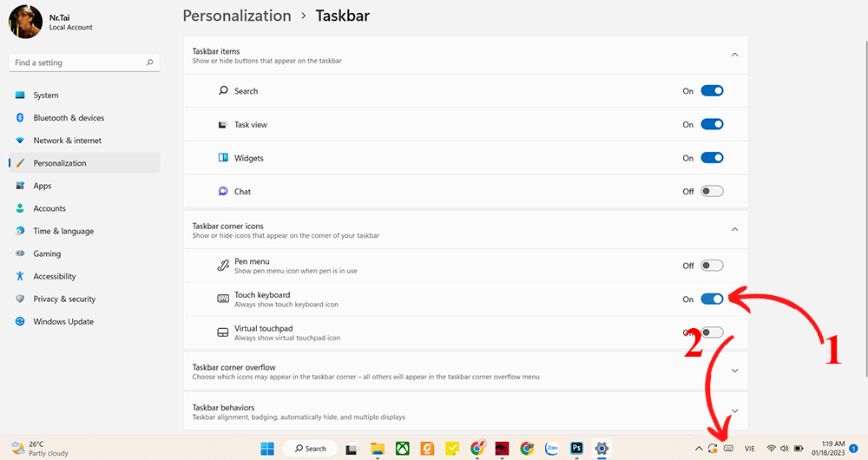The height and width of the screenshot is (460, 868).
Task: Click the 'Local Account' text under Nr.Tai
Action: [x=71, y=27]
